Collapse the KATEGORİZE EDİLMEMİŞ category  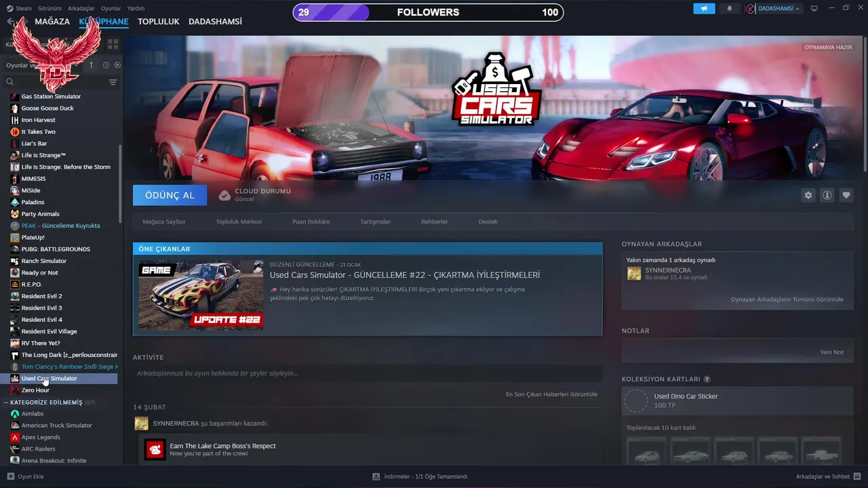tap(6, 403)
